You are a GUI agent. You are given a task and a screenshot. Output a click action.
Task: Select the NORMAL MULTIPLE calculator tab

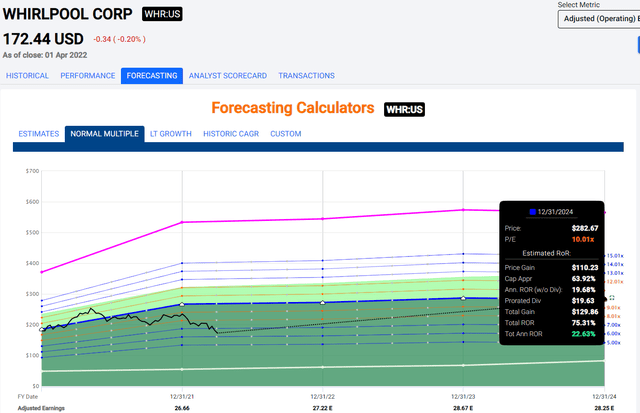(104, 134)
